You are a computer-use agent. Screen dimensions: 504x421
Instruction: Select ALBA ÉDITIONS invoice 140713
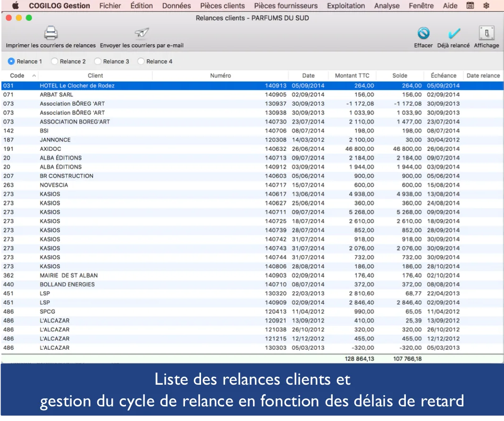pos(252,158)
